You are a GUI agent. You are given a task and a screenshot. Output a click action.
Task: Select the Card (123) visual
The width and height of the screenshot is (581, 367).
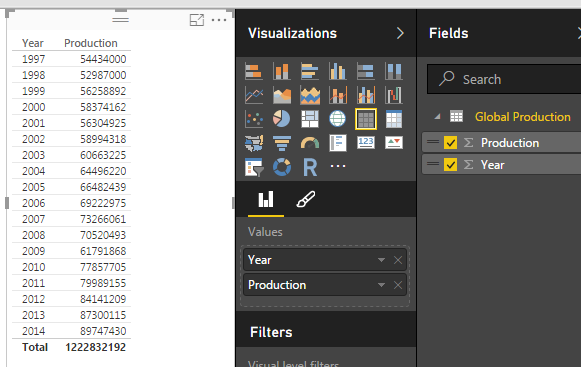(x=366, y=142)
